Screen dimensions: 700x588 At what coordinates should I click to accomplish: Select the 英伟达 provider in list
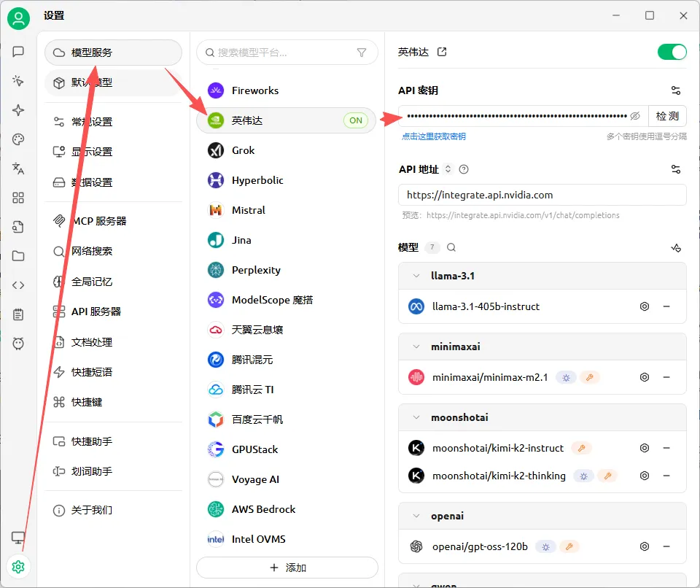[x=286, y=120]
